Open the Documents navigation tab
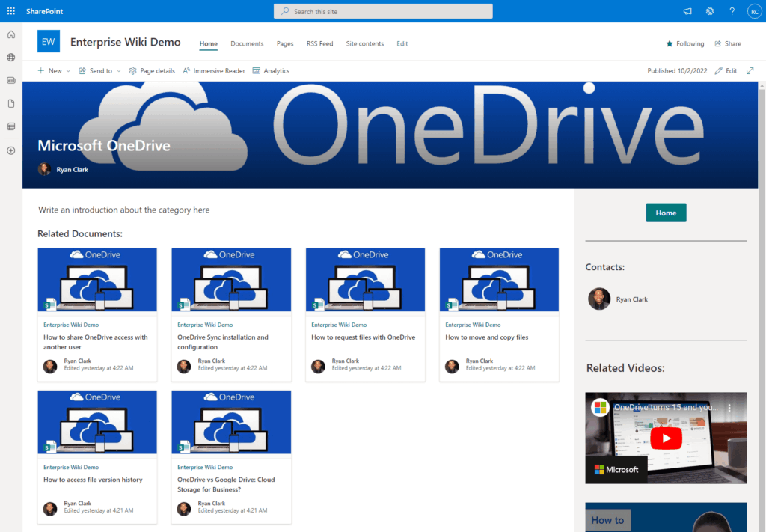 tap(247, 43)
